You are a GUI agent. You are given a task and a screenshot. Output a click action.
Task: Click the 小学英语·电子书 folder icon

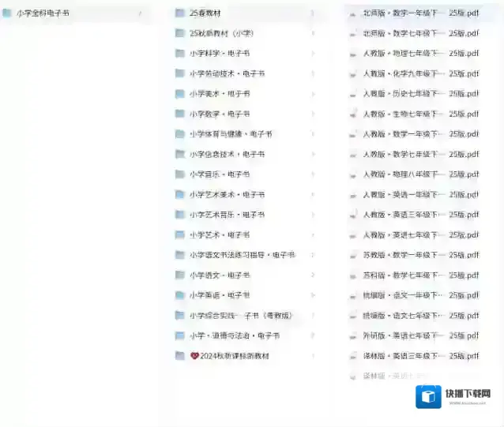[180, 295]
